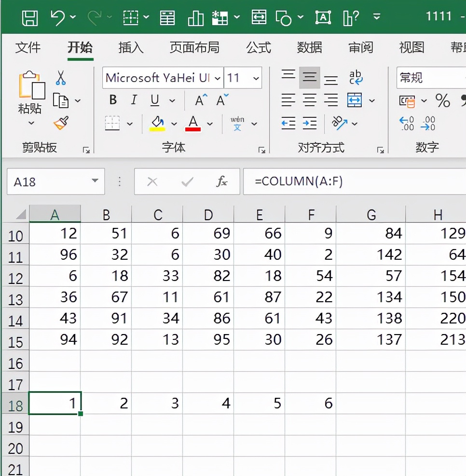Click the Merge and Center icon

click(x=355, y=100)
